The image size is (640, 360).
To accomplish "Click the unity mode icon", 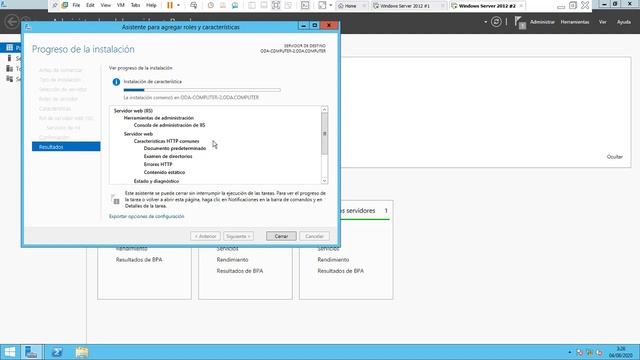I will click(289, 5).
